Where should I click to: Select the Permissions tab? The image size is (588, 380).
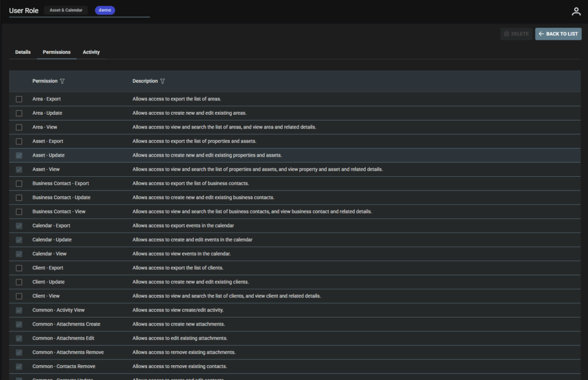(x=56, y=52)
